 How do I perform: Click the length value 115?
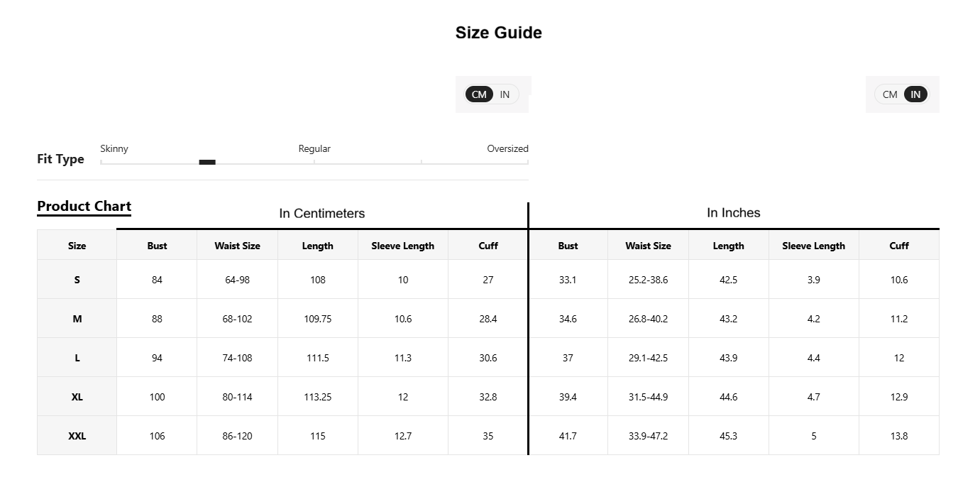click(317, 436)
